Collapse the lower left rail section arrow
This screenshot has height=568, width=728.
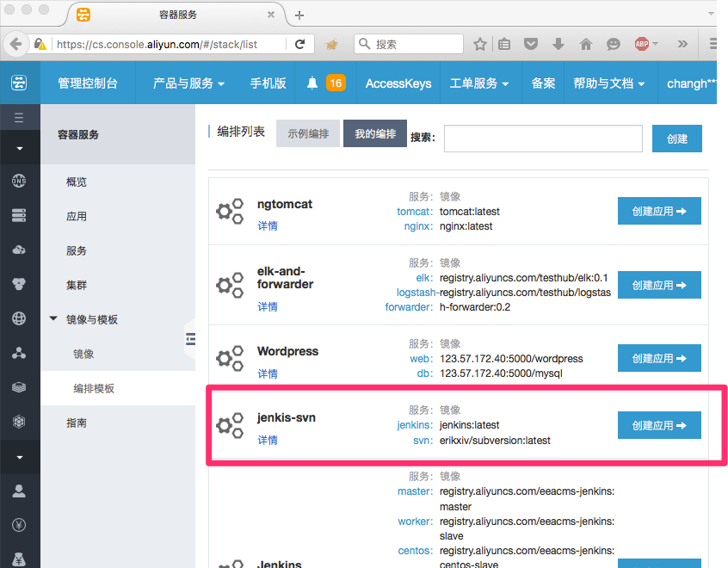point(20,458)
